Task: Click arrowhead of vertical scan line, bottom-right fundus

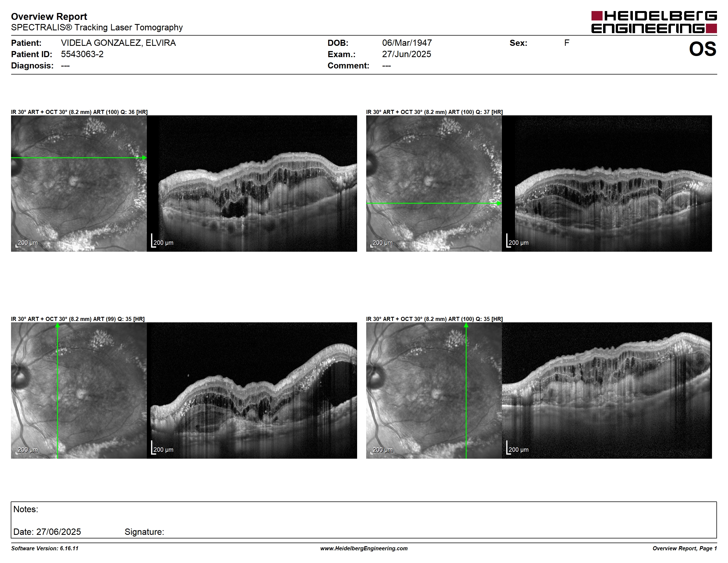Action: pyautogui.click(x=466, y=325)
